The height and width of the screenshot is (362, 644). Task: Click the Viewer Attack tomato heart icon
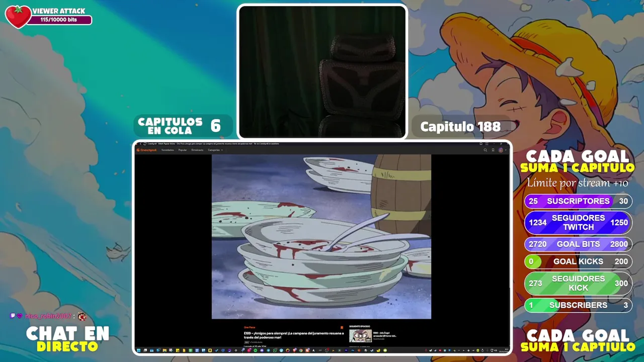coord(18,17)
